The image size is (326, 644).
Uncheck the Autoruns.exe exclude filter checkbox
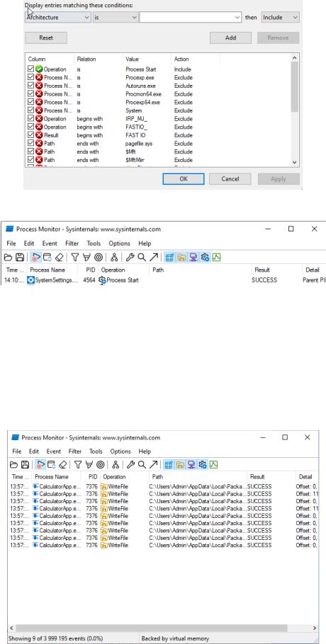tap(31, 86)
